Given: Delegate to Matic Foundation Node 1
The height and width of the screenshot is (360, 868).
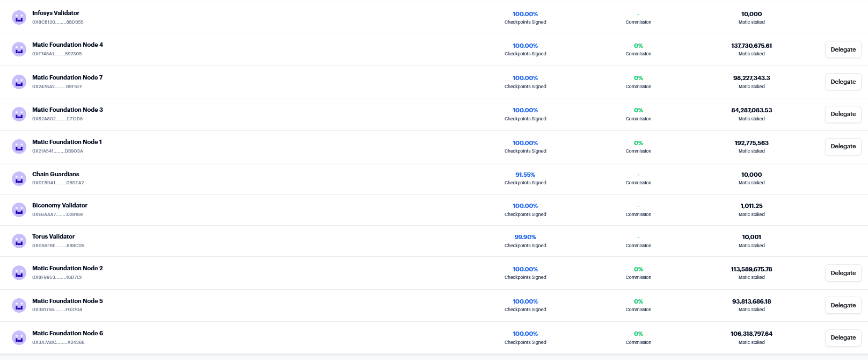Looking at the screenshot, I should pos(843,146).
